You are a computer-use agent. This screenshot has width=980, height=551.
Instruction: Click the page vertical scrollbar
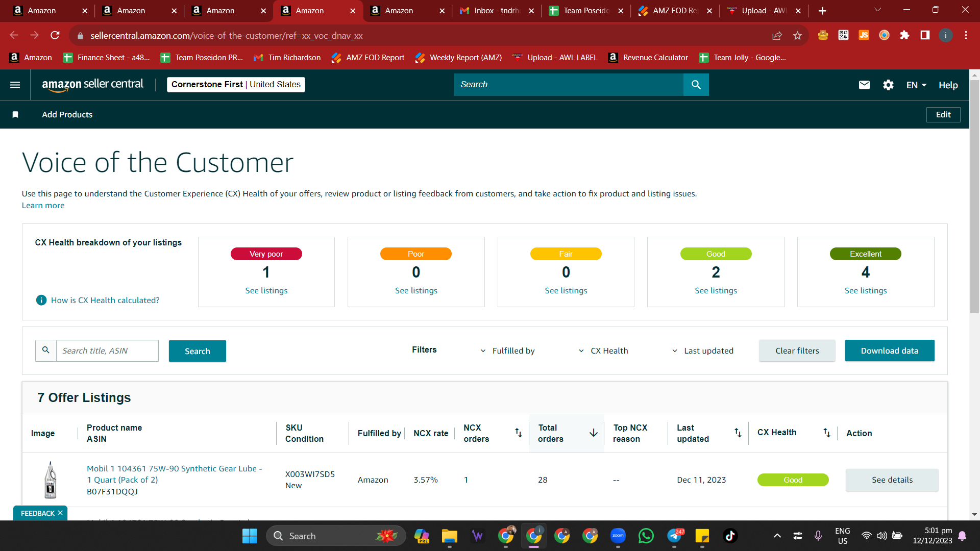[x=974, y=196]
